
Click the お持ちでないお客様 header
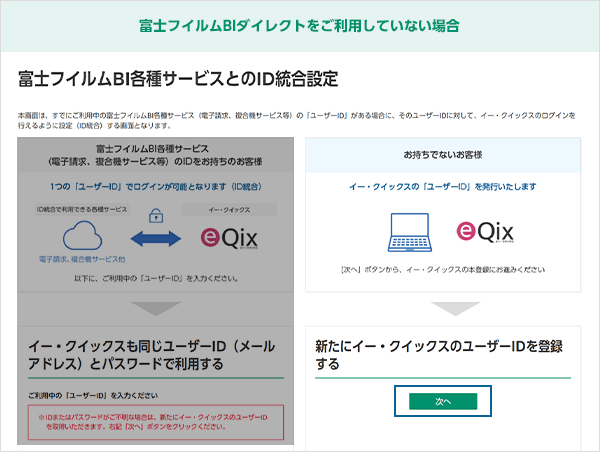443,155
